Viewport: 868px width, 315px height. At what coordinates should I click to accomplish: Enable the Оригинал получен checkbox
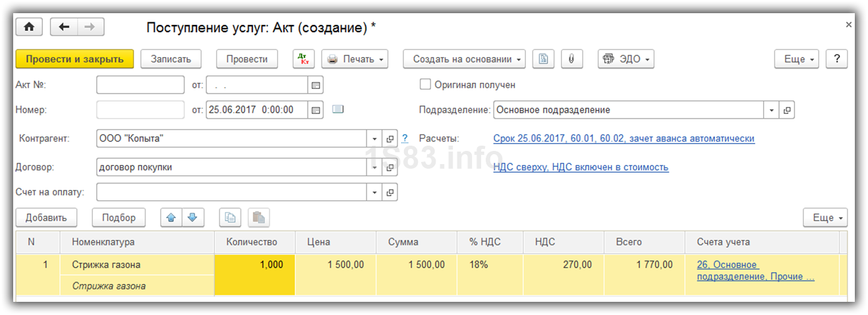pos(426,84)
